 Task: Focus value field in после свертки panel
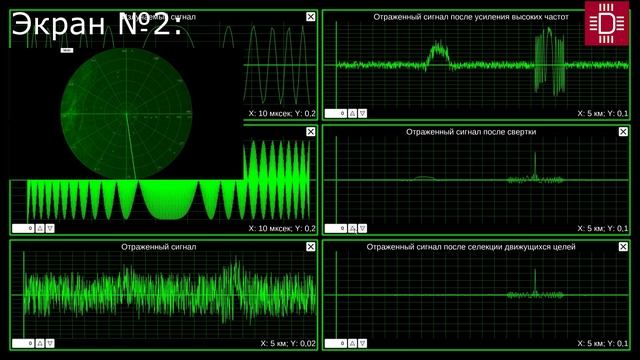(x=336, y=229)
